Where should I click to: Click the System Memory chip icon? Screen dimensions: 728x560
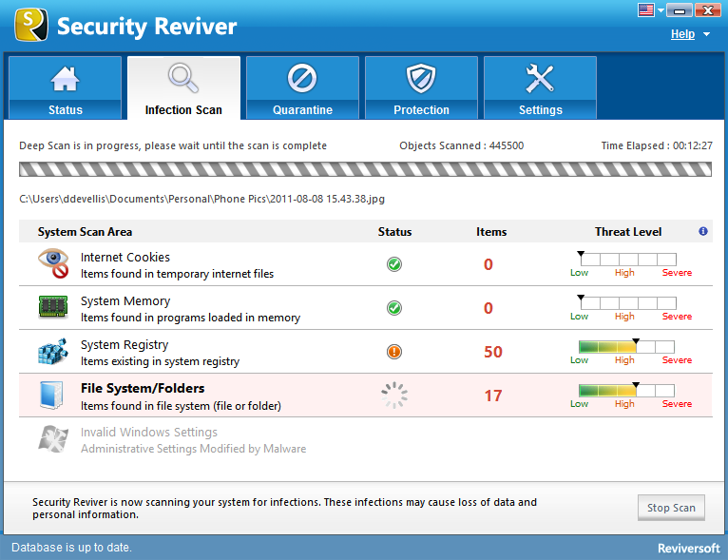tap(53, 307)
